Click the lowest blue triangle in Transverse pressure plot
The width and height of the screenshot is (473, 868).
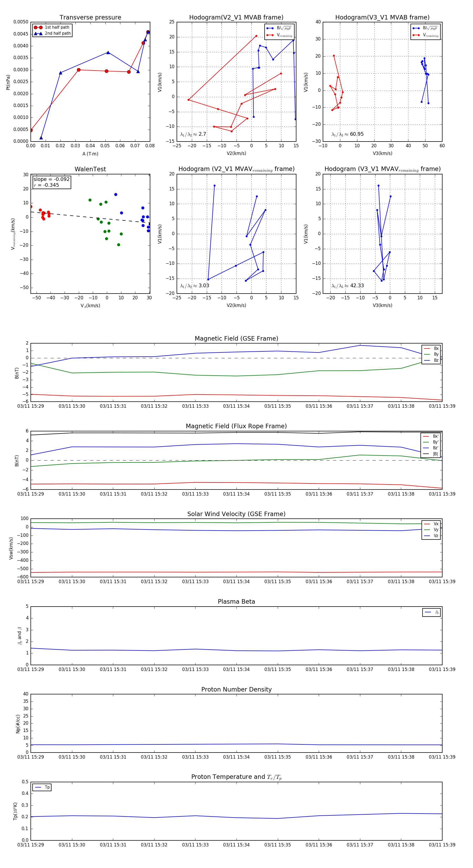[x=41, y=138]
